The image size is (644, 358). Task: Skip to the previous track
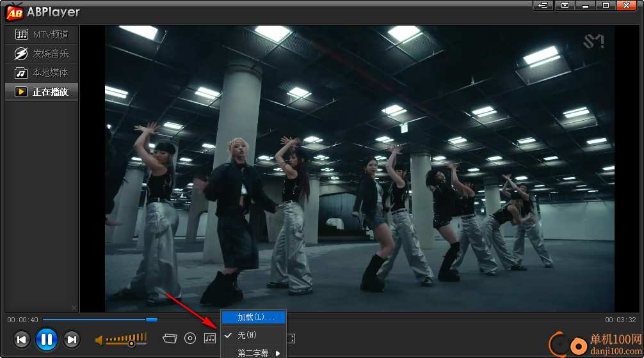(21, 339)
